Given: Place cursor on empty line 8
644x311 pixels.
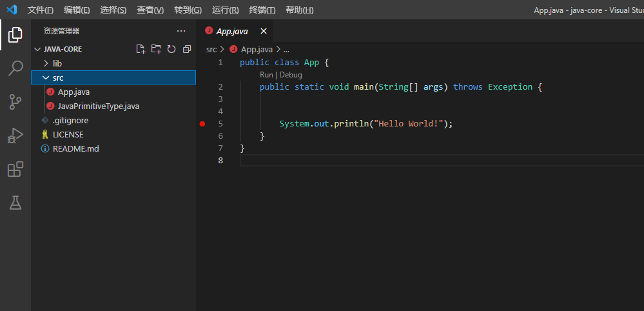Looking at the screenshot, I should click(x=442, y=160).
